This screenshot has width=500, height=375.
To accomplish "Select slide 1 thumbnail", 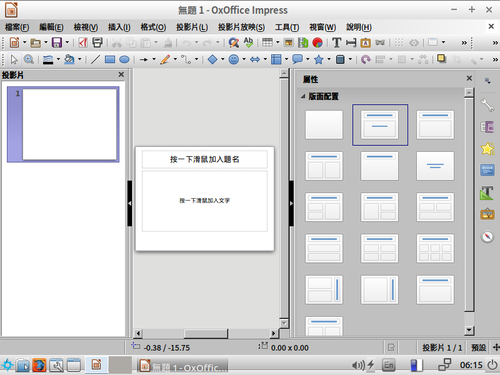I will click(63, 124).
